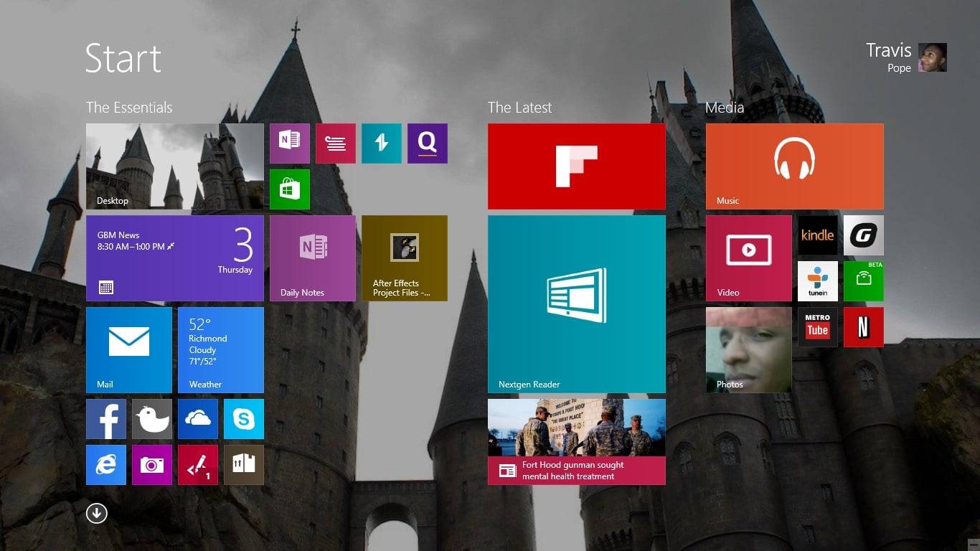Screen dimensions: 980x551
Task: Open the Video tile
Action: [x=749, y=258]
